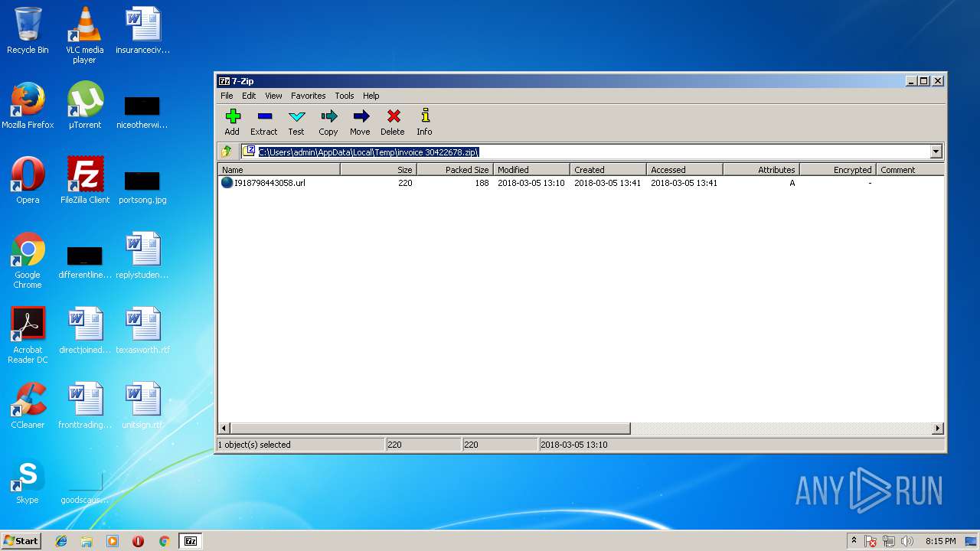
Task: Sort by the Comment column header
Action: 910,170
